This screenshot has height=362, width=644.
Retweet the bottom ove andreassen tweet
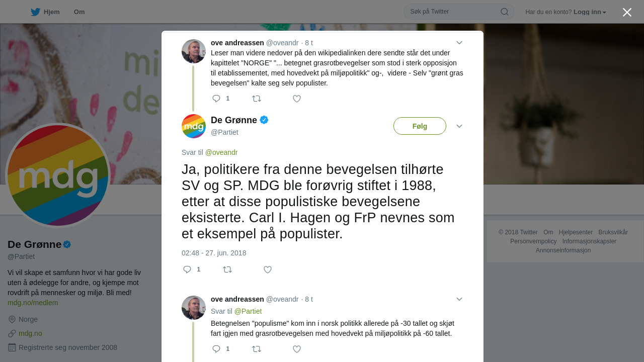click(x=257, y=349)
